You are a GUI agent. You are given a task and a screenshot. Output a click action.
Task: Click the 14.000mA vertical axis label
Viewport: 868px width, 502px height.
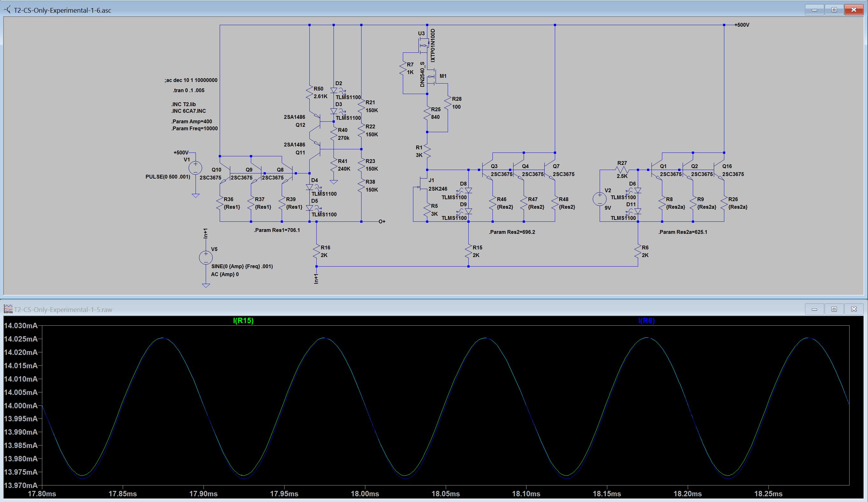pos(21,406)
